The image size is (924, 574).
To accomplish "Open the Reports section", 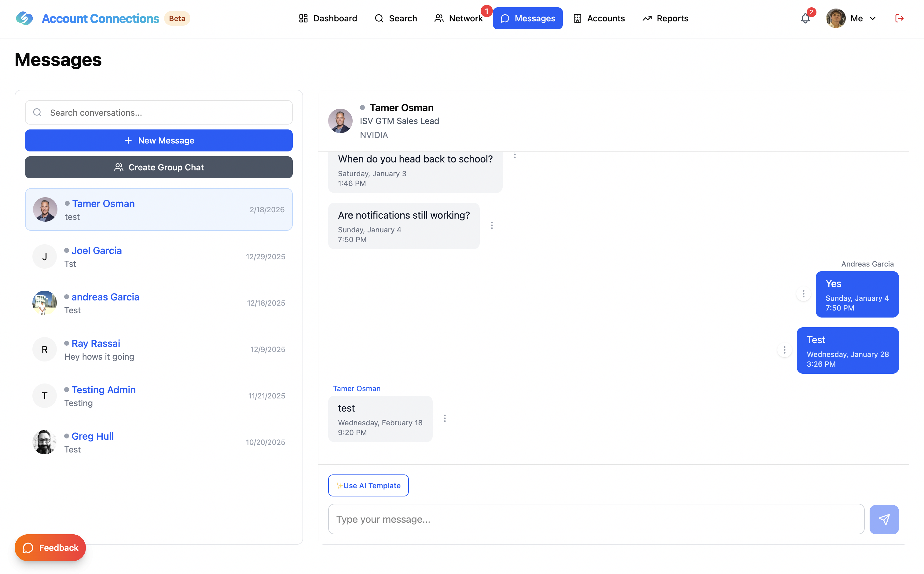I will [x=665, y=18].
